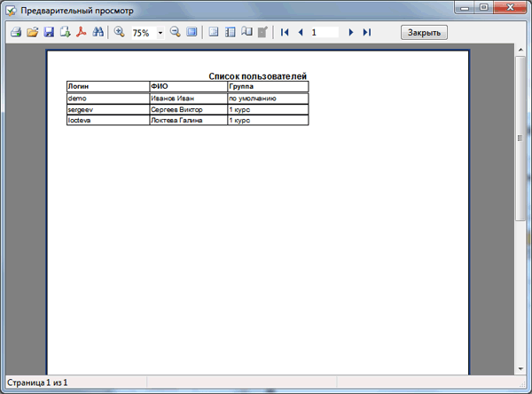Click 1 курс in sergeev row
The width and height of the screenshot is (532, 394).
point(268,110)
